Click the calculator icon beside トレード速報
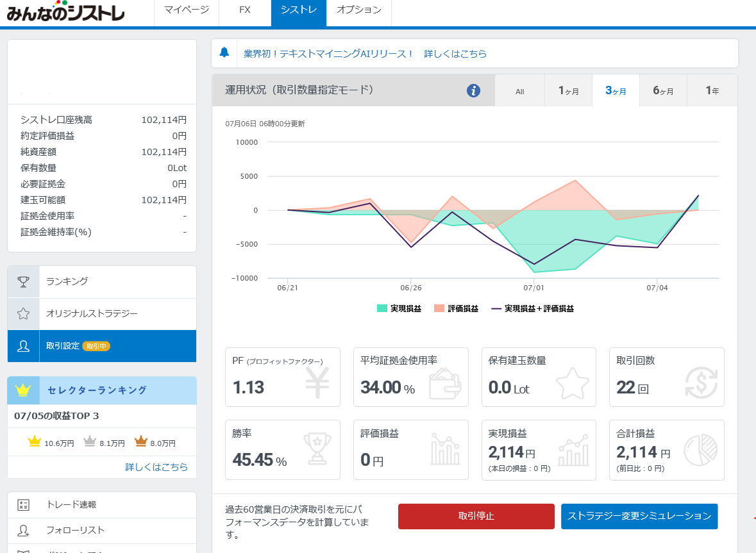The image size is (756, 553). (x=23, y=505)
